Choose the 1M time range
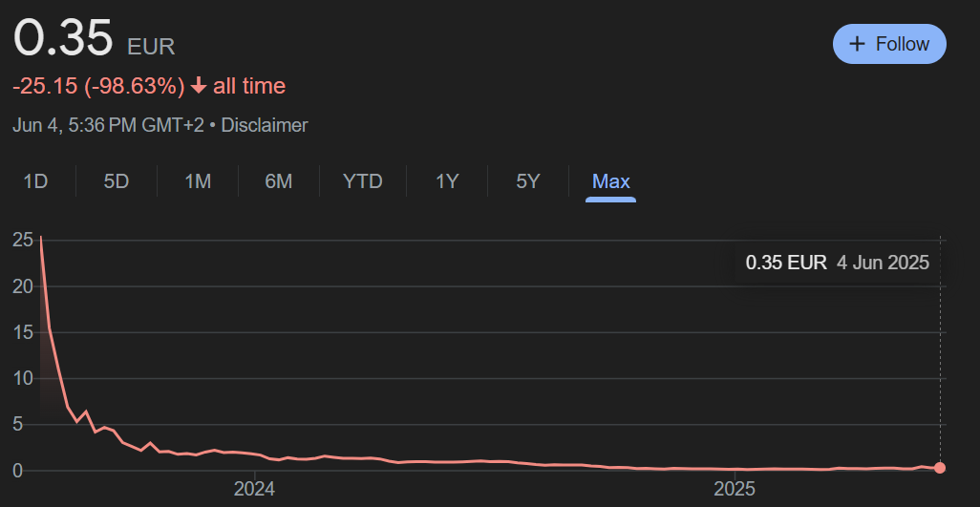The height and width of the screenshot is (507, 980). click(197, 181)
